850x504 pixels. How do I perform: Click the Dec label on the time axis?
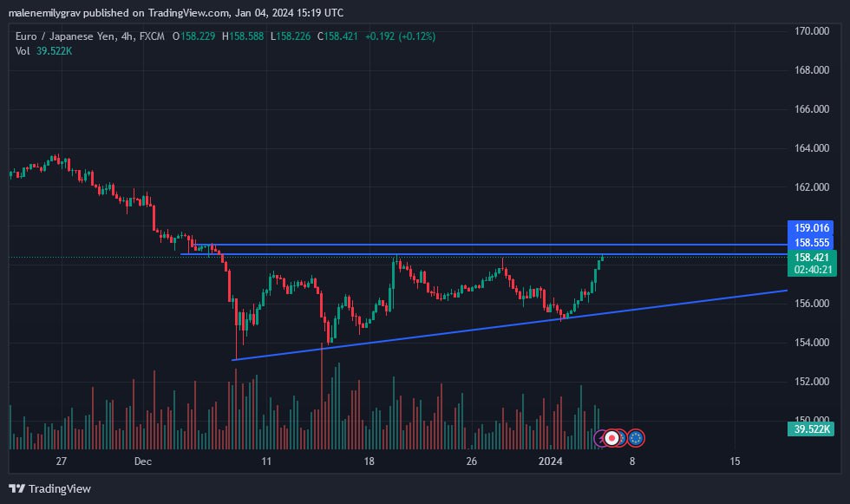(x=141, y=461)
